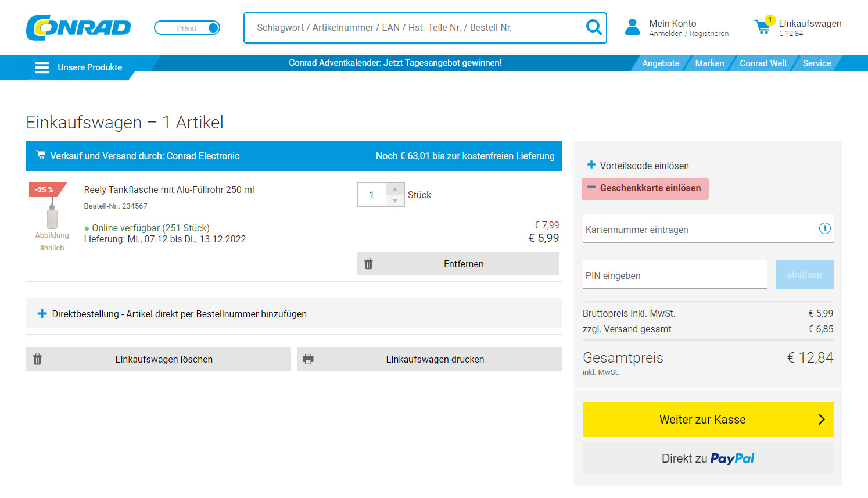
Task: Expand Direktbestellung plus icon
Action: [x=42, y=314]
